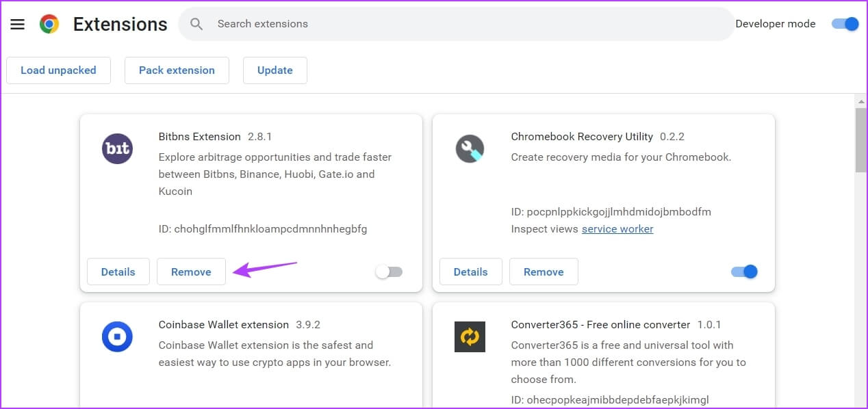Open the service worker inspect link
Screen dimensions: 868x409
tap(617, 229)
